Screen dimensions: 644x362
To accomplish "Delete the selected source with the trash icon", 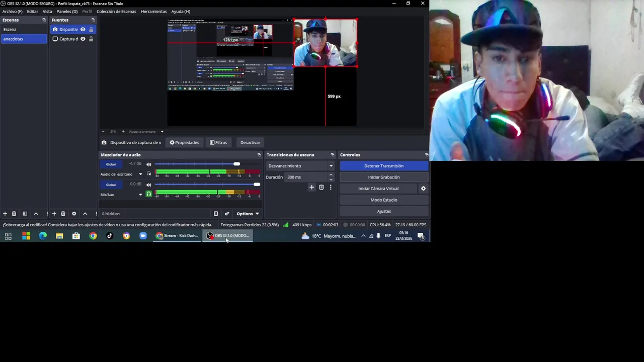I will [63, 214].
